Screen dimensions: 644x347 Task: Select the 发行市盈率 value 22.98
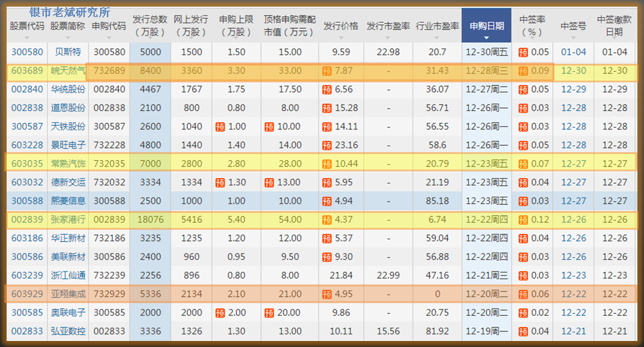[388, 52]
